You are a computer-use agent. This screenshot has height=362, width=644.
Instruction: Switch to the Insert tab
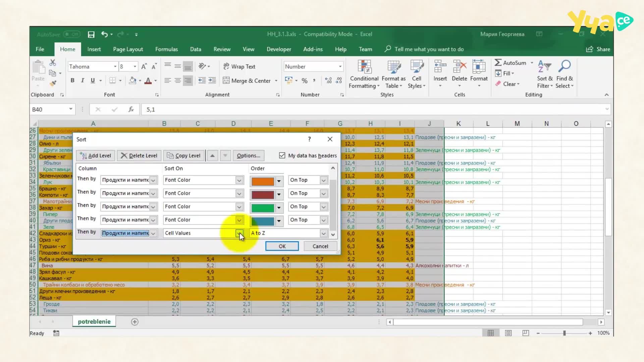point(94,49)
